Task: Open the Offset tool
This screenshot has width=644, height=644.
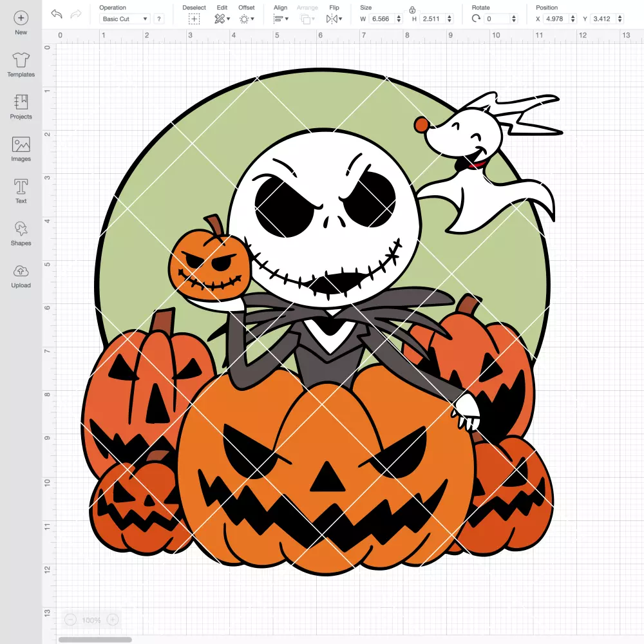Action: click(247, 19)
